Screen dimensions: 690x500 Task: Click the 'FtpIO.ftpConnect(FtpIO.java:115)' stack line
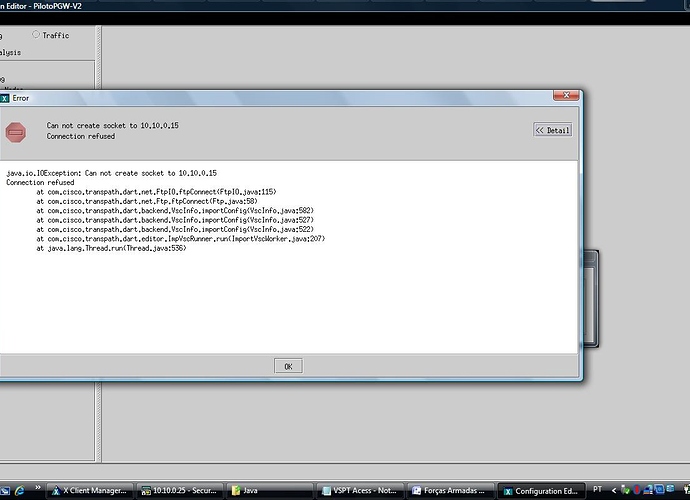coord(156,191)
